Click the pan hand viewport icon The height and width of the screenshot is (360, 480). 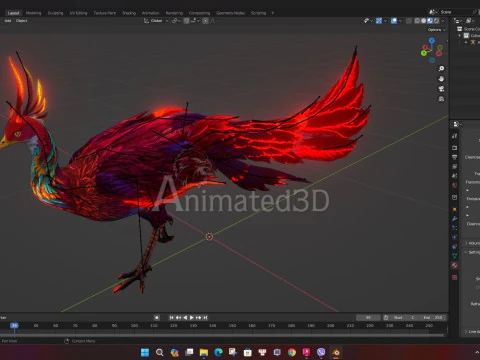[x=441, y=79]
